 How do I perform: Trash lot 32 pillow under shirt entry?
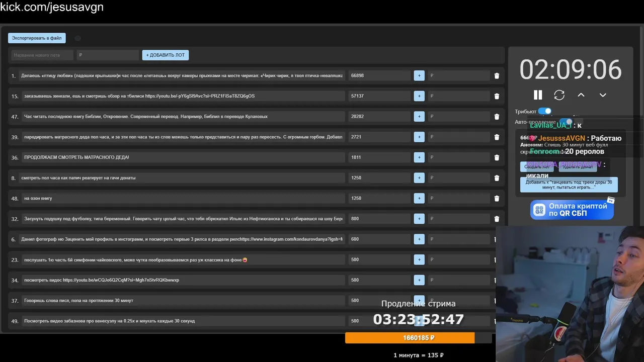click(497, 219)
